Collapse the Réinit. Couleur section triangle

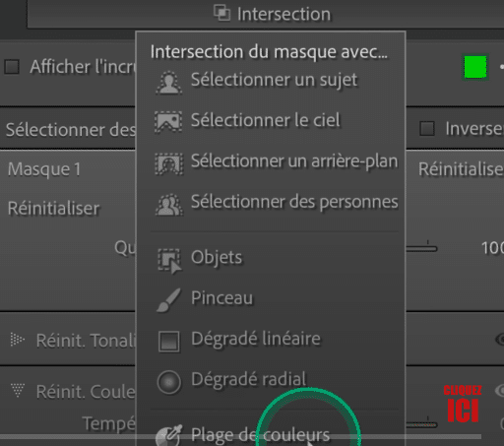(x=18, y=390)
